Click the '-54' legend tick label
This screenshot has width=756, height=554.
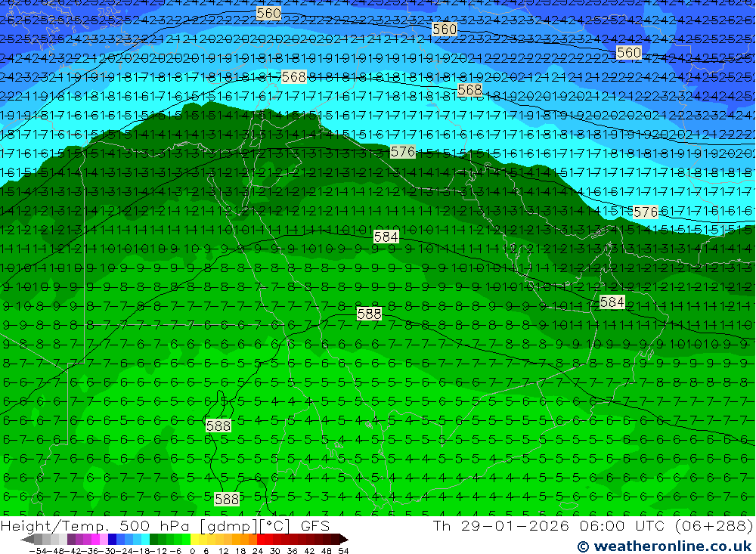point(38,551)
